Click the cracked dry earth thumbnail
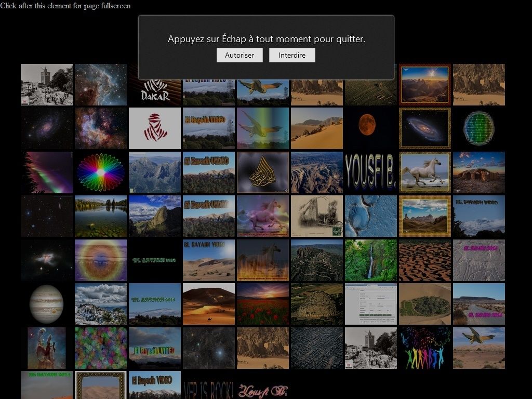The image size is (532, 399). [x=424, y=260]
